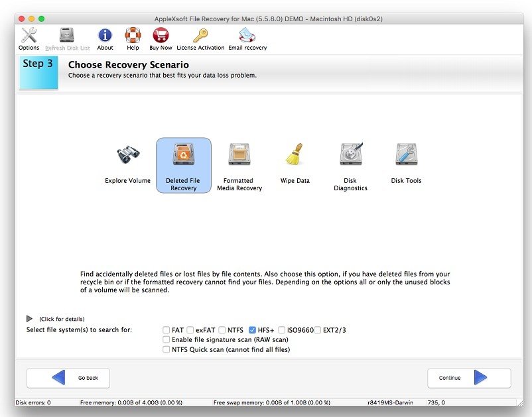
Task: Enable the NTFS file system checkbox
Action: click(222, 330)
